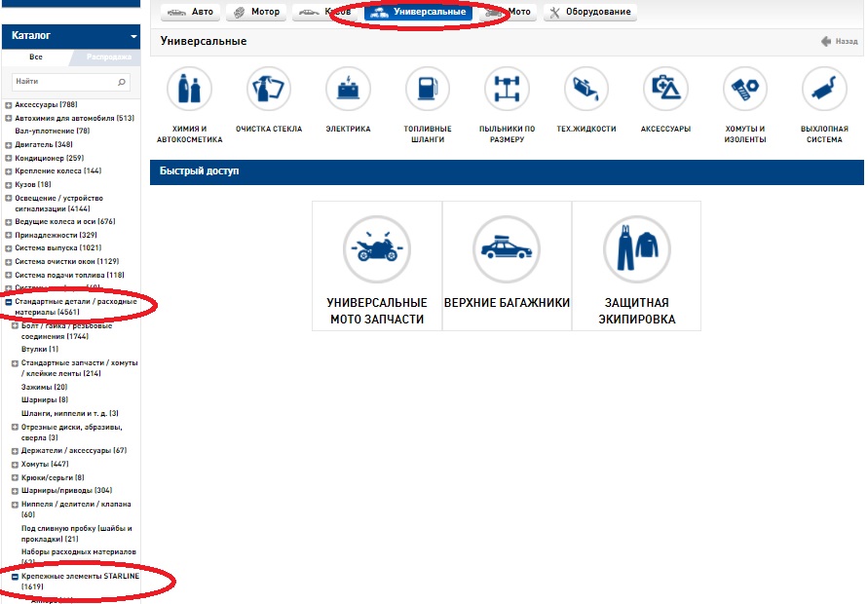Open the Электрика battery icon
868x604 pixels.
click(x=348, y=90)
